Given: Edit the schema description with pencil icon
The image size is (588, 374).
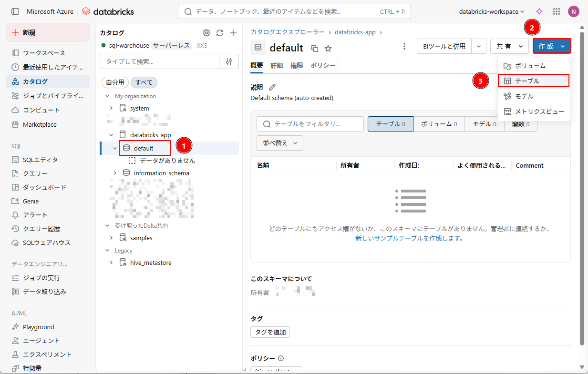Looking at the screenshot, I should (x=272, y=87).
